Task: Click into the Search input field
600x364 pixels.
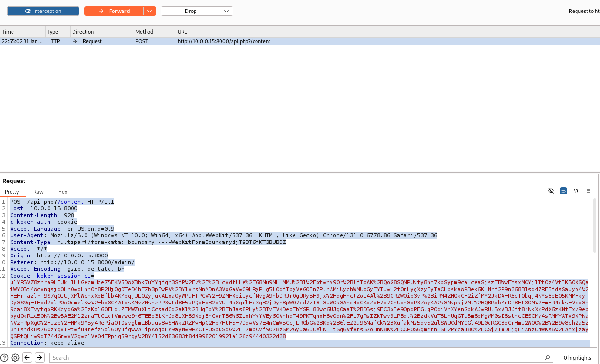Action: pyautogui.click(x=288, y=358)
